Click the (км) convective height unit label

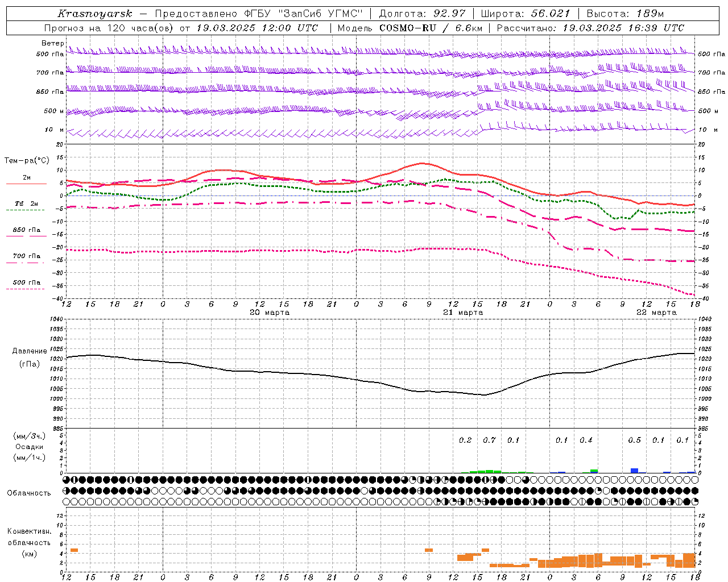pyautogui.click(x=29, y=554)
